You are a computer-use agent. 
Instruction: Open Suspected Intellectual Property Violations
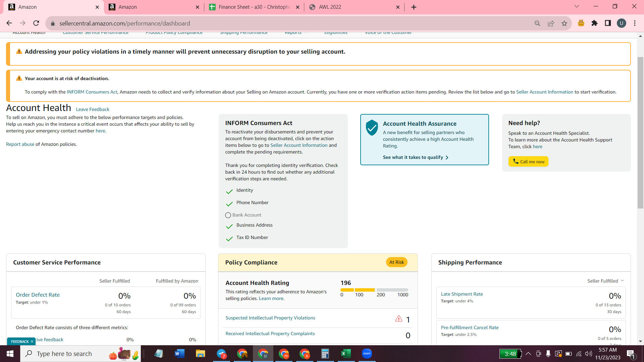tap(270, 318)
